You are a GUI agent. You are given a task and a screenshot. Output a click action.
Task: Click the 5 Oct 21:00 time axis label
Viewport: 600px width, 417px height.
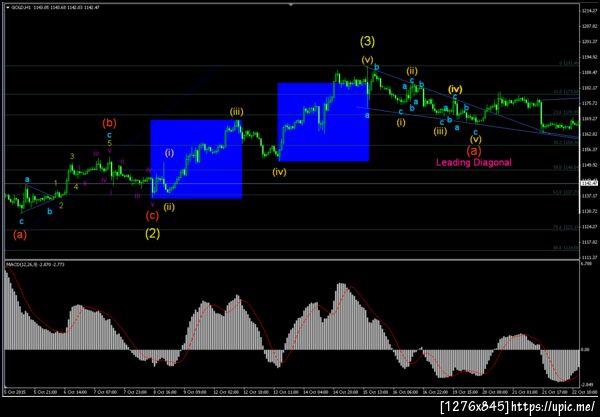(x=46, y=392)
